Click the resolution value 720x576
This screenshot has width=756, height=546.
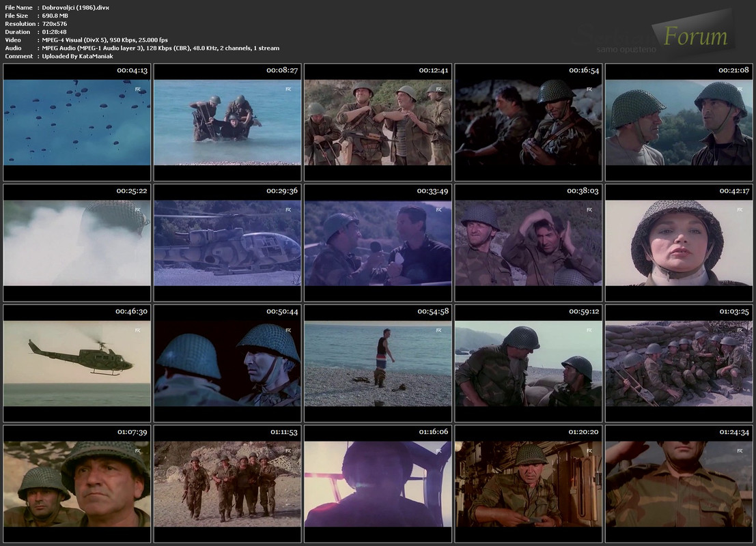pos(55,24)
